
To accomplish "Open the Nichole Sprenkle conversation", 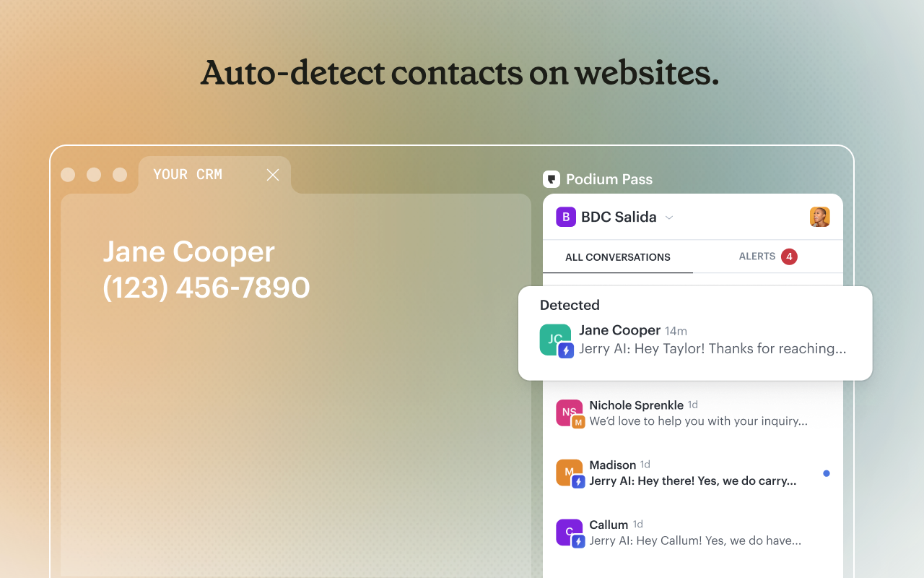I will click(x=693, y=413).
